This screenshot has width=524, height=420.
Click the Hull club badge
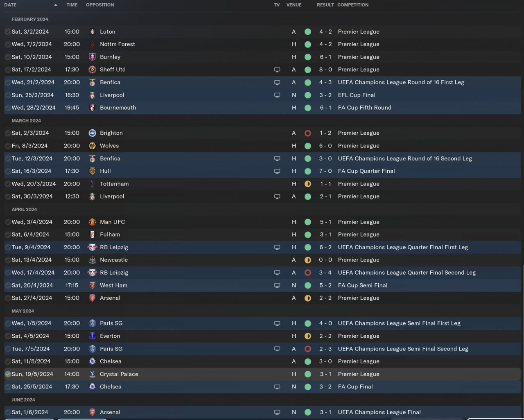click(x=92, y=171)
